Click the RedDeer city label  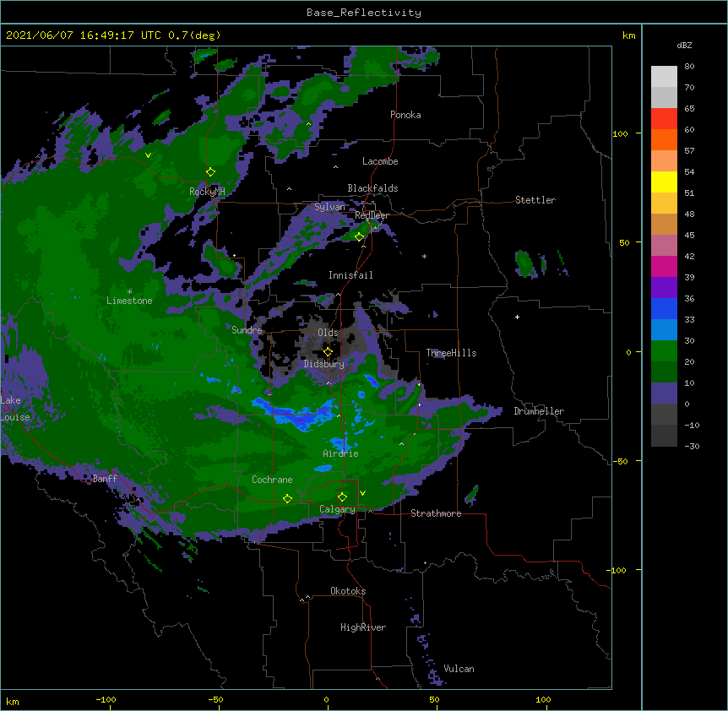pyautogui.click(x=372, y=215)
